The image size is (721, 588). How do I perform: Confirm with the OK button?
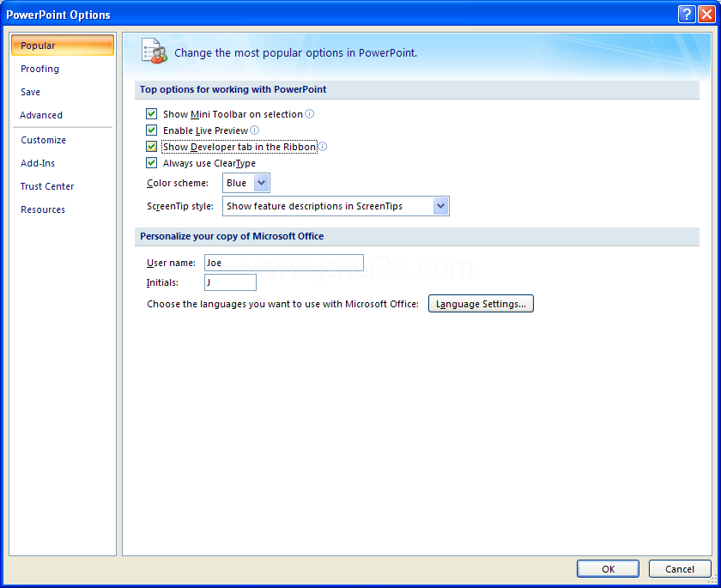[608, 569]
